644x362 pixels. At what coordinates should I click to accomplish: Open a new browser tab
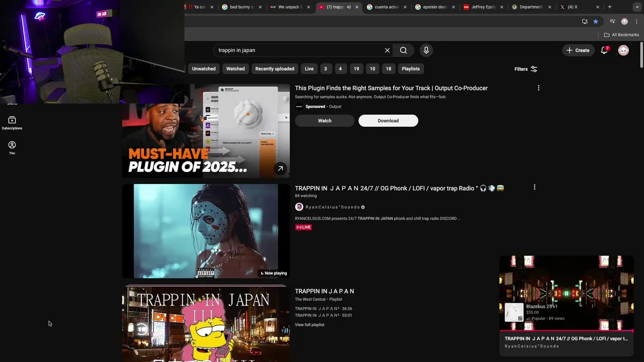click(x=610, y=7)
